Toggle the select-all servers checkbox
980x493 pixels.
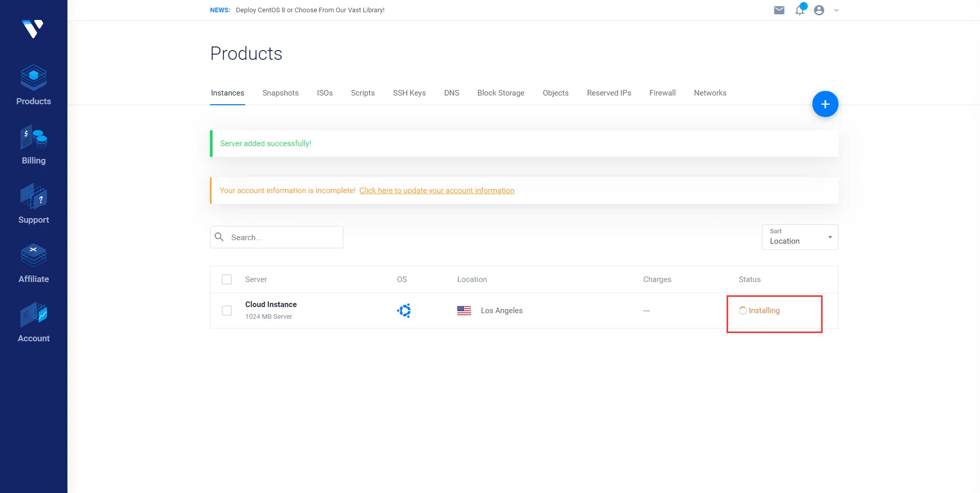[x=227, y=279]
